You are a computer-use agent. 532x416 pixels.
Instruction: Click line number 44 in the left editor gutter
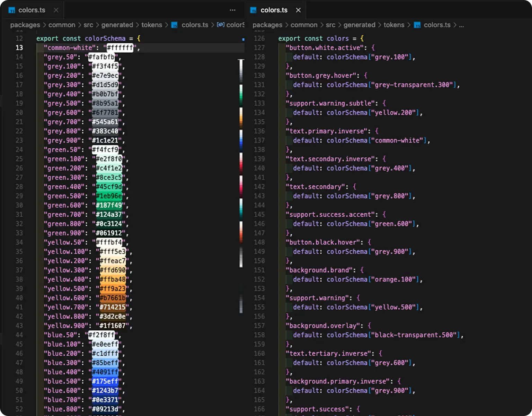tap(19, 335)
